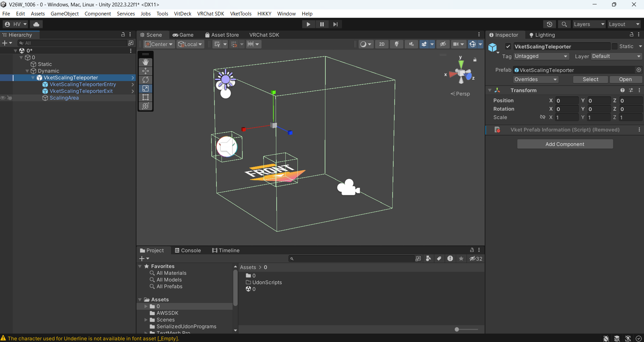Screen dimensions: 644x342
Task: Open the VRChat SDK menu
Action: coord(210,14)
